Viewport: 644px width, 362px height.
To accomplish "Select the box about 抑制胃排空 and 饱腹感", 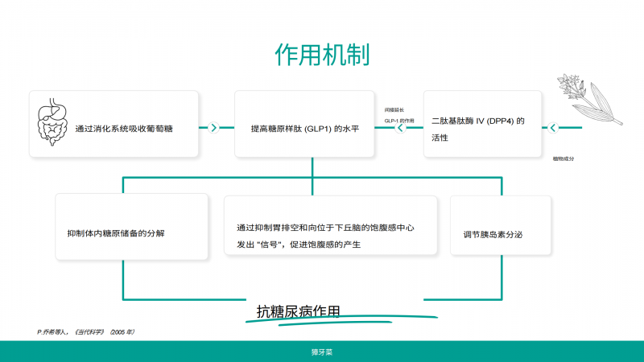I will (330, 235).
